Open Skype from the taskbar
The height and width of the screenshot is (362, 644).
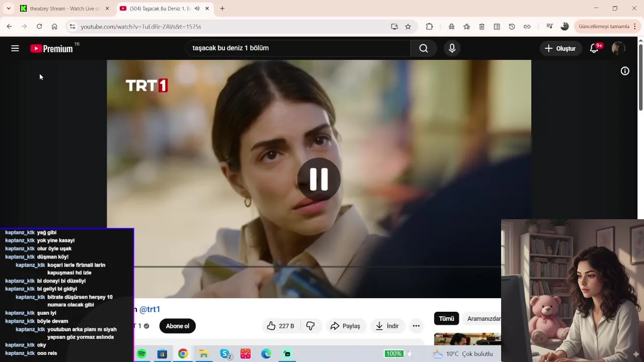pyautogui.click(x=225, y=354)
